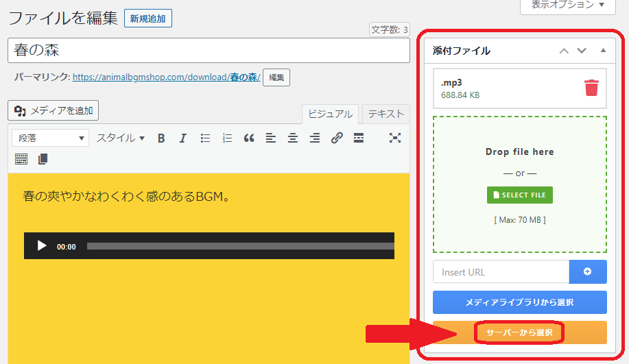Open the permalink URL for 春の森
This screenshot has width=629, height=364.
[165, 77]
